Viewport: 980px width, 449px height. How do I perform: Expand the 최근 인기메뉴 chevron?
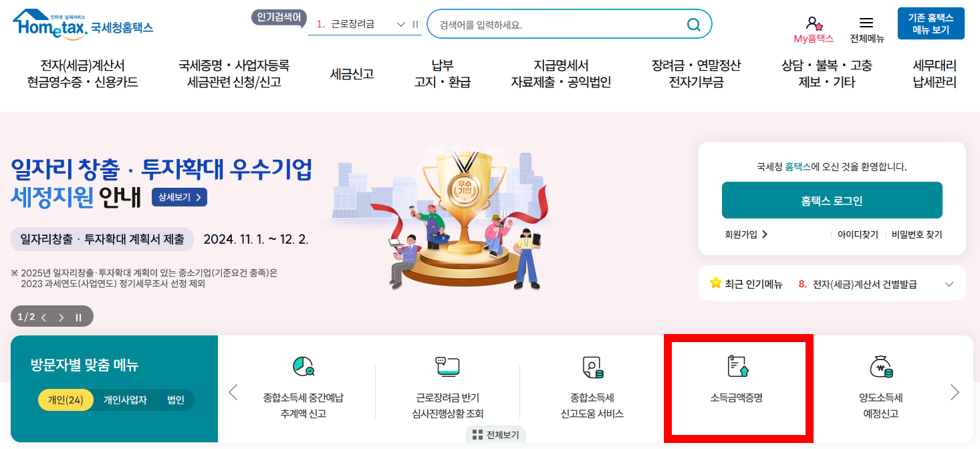coord(949,284)
